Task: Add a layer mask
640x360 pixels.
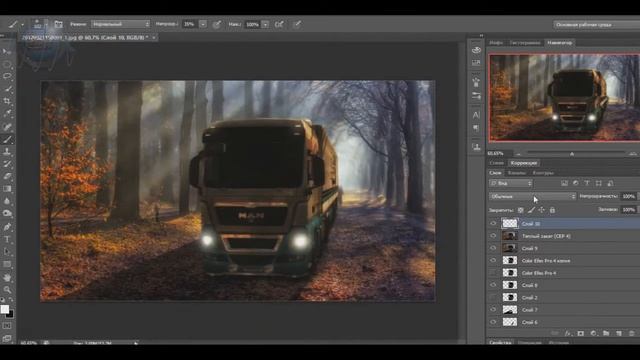Action: pyautogui.click(x=580, y=333)
